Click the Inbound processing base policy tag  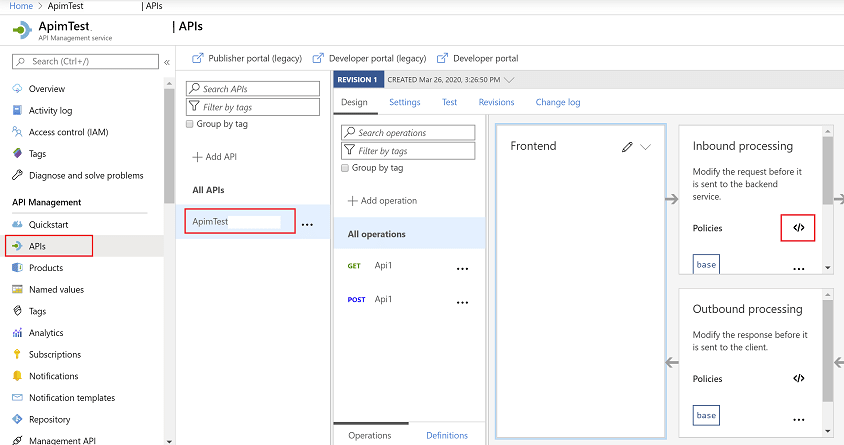click(706, 264)
